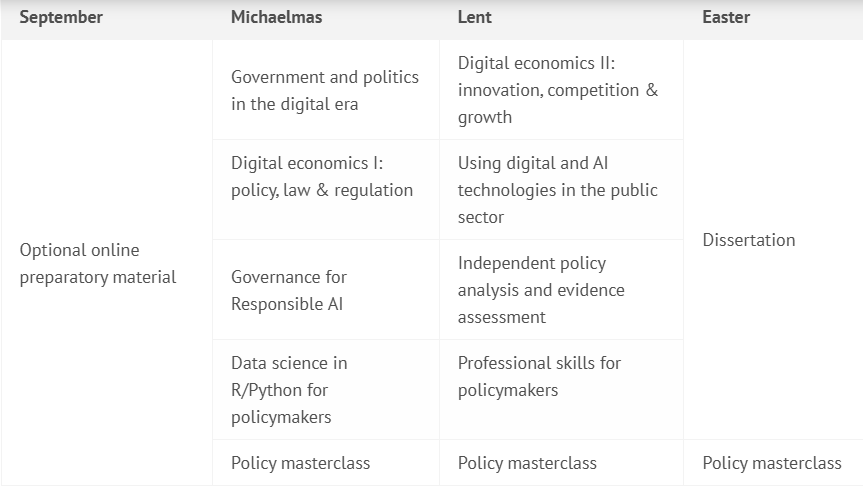Click Government and politics in the digital era
The width and height of the screenshot is (863, 486).
(x=325, y=90)
